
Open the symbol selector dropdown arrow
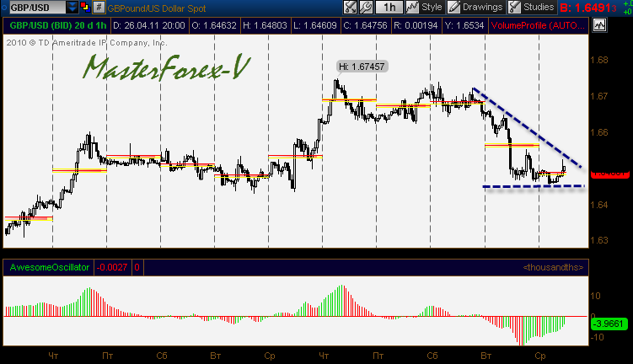point(72,8)
